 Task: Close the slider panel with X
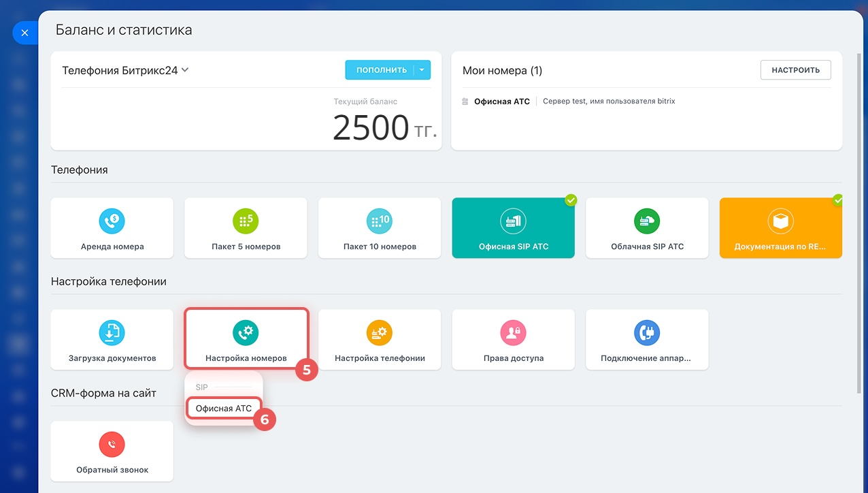point(24,33)
